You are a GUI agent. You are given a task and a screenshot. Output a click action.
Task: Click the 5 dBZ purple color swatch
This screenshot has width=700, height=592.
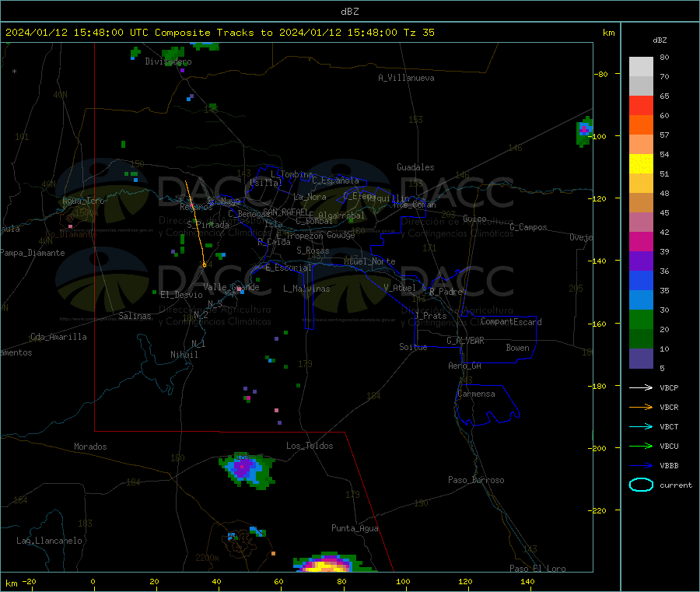click(641, 359)
